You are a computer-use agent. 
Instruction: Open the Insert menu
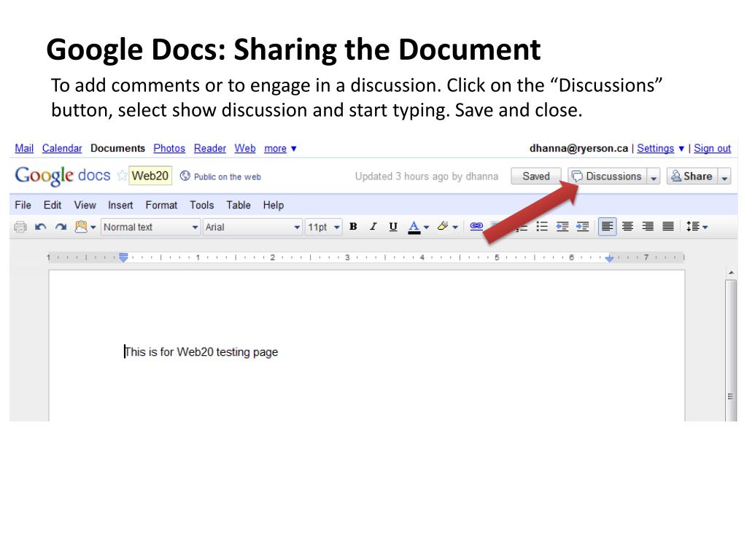120,205
